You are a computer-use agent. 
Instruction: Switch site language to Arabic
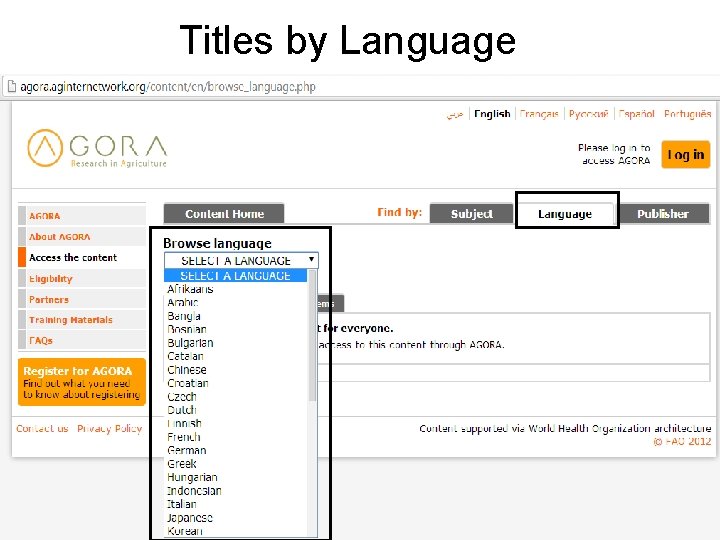(x=455, y=114)
